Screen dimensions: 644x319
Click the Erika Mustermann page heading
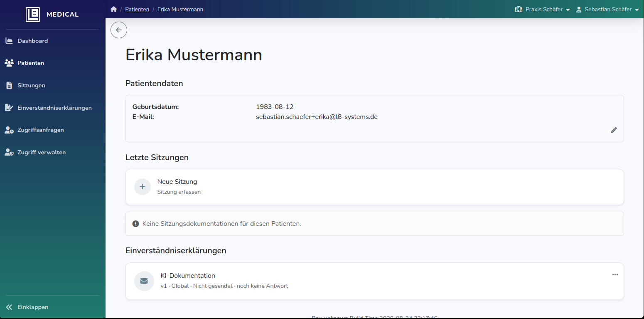[194, 55]
